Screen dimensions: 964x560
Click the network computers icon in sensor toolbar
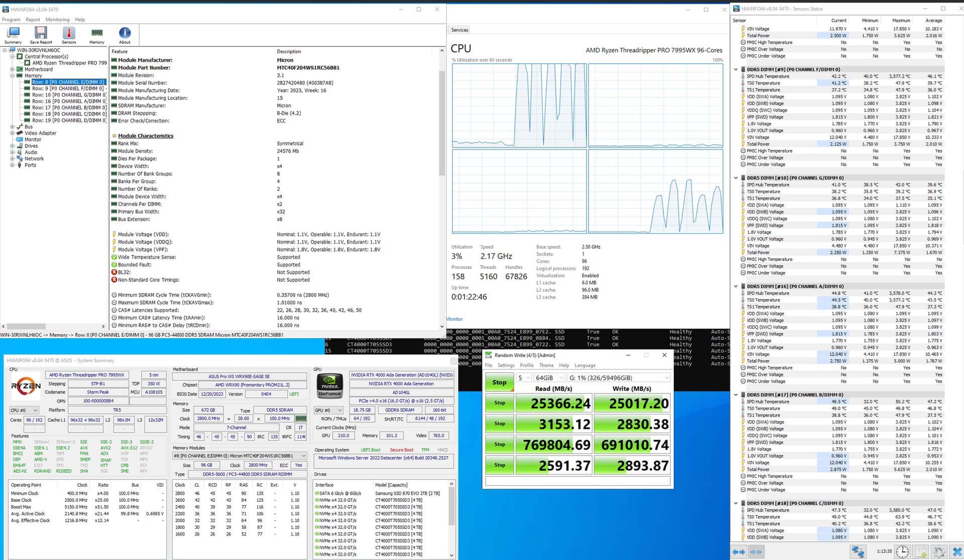(858, 551)
